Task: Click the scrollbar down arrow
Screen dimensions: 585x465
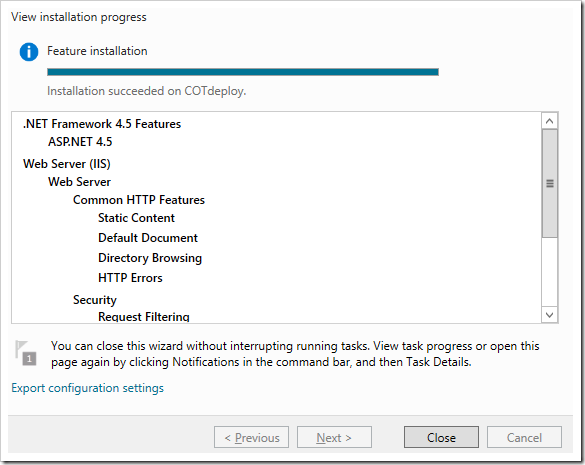Action: click(549, 315)
